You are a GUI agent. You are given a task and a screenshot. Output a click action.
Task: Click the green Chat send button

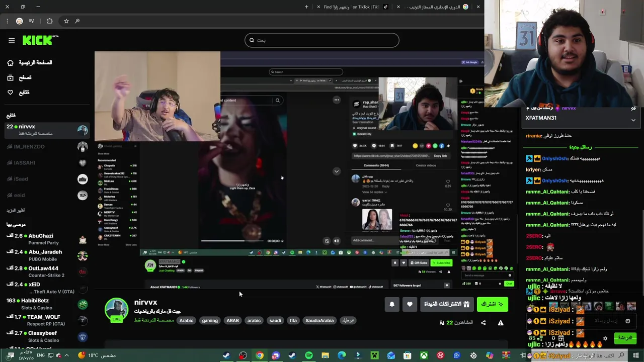click(x=625, y=338)
